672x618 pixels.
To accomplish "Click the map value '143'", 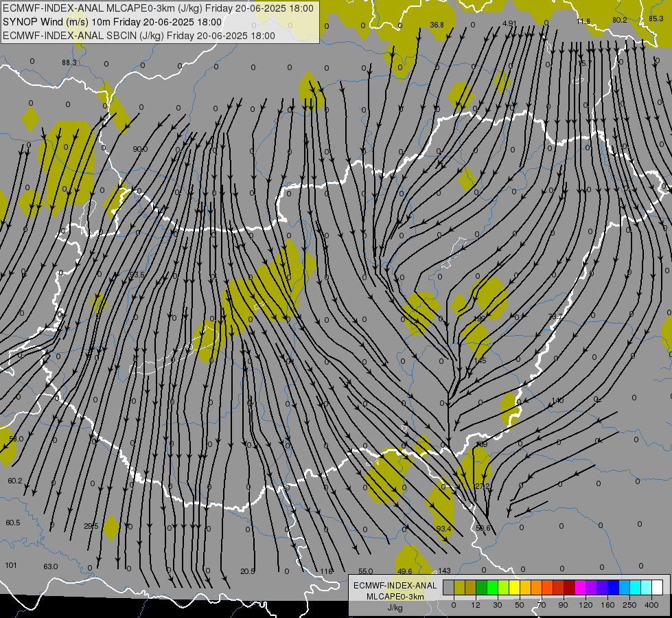I will pyautogui.click(x=444, y=571).
